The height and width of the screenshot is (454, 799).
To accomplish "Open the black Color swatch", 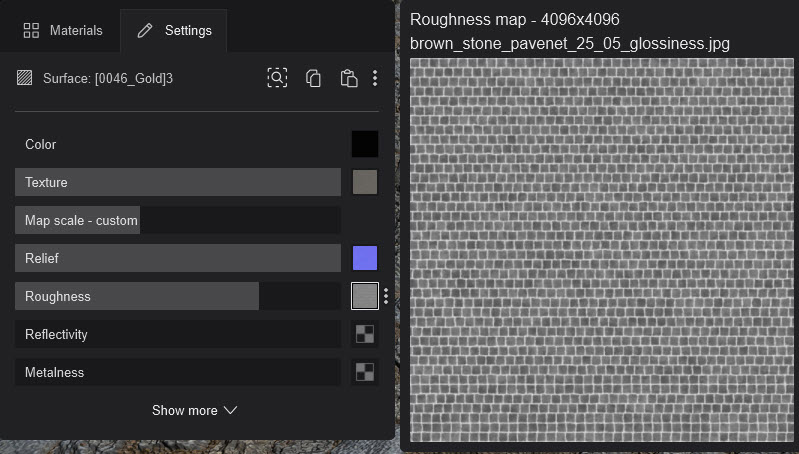I will click(x=365, y=144).
